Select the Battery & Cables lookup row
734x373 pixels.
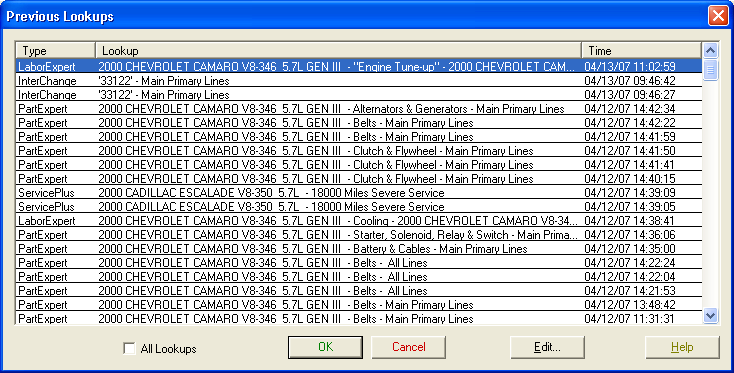[x=359, y=249]
